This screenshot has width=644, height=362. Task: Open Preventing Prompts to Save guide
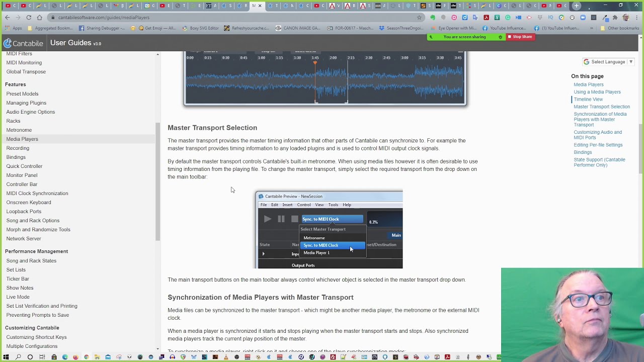pyautogui.click(x=38, y=315)
